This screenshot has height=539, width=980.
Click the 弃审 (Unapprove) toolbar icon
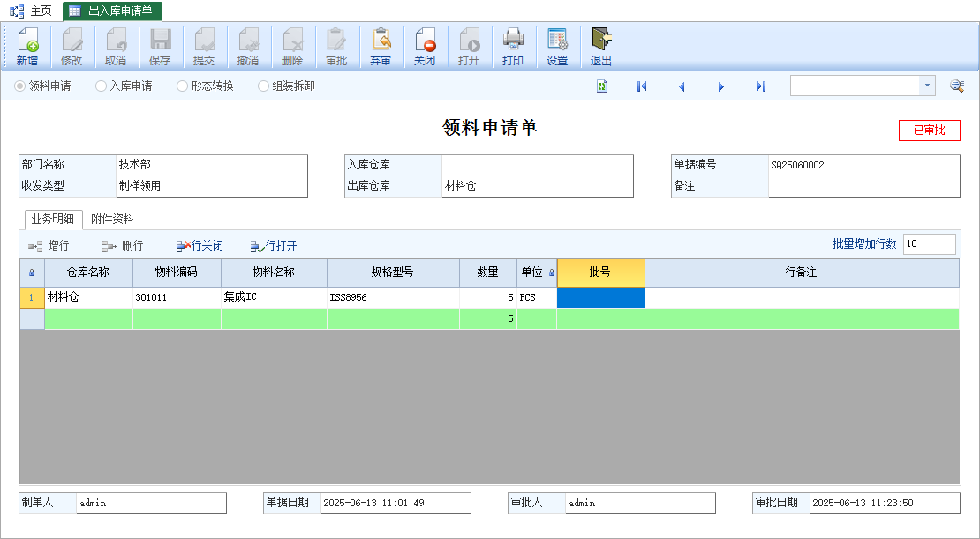click(x=381, y=47)
